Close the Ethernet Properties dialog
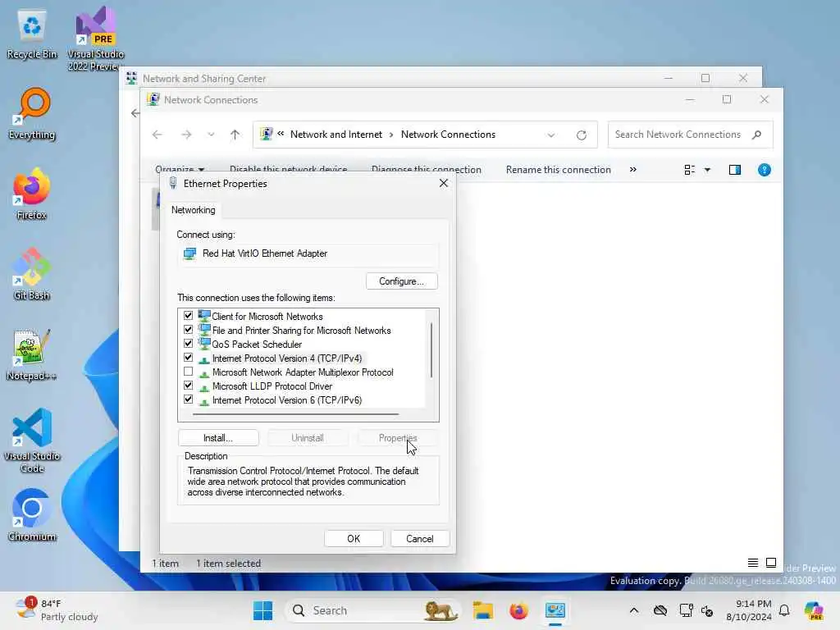Screen dimensions: 840x630 pyautogui.click(x=444, y=183)
